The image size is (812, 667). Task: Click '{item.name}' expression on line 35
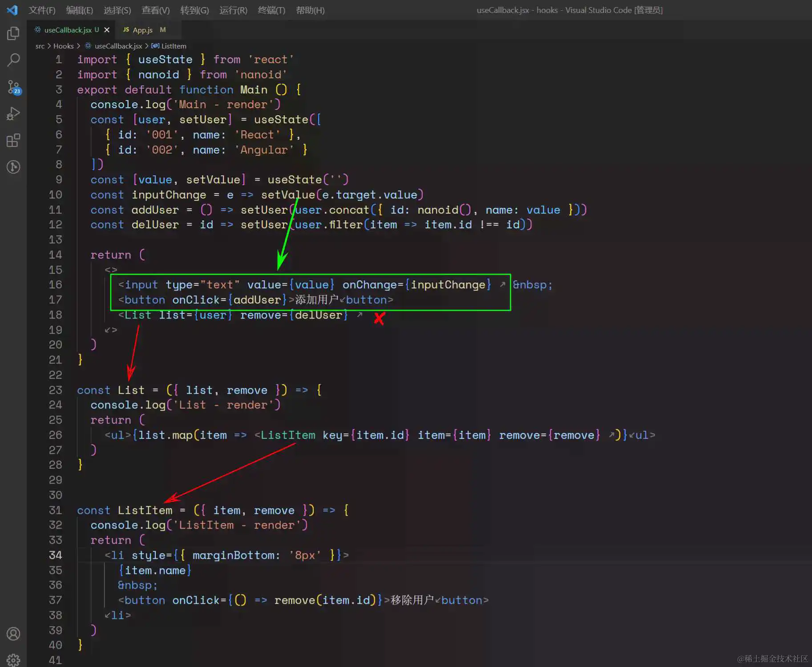[155, 570]
